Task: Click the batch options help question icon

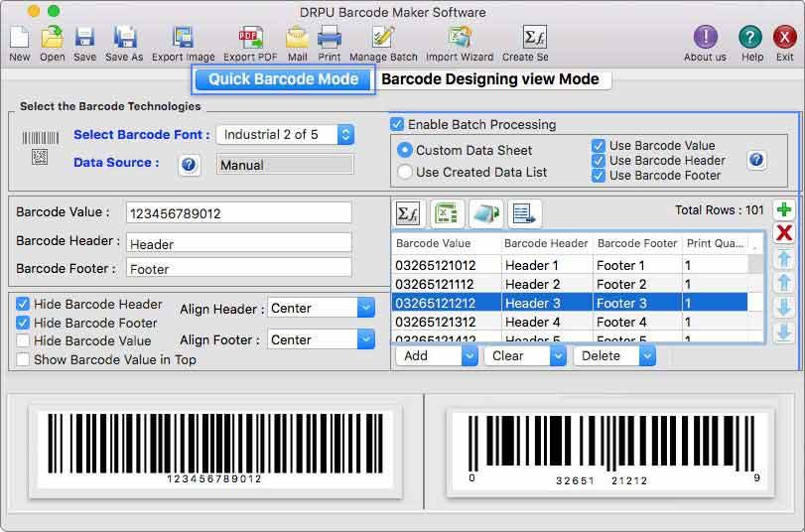Action: (756, 160)
